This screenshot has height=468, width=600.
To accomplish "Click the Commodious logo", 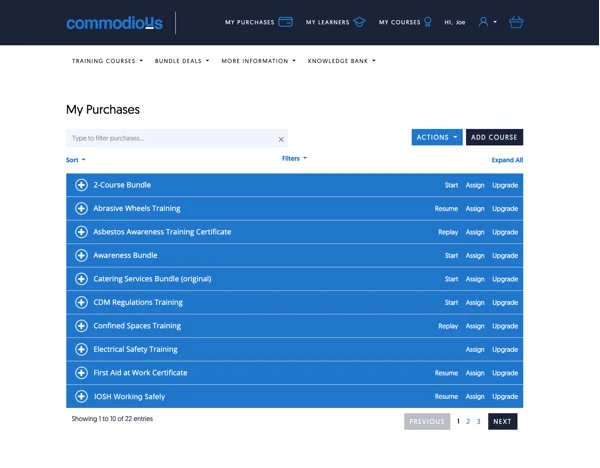I will click(x=114, y=23).
